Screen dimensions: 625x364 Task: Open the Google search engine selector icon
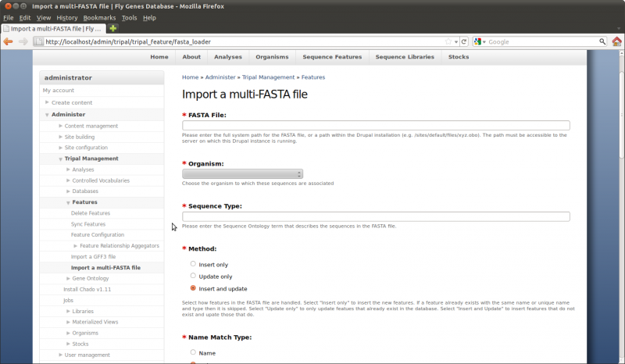tap(480, 41)
